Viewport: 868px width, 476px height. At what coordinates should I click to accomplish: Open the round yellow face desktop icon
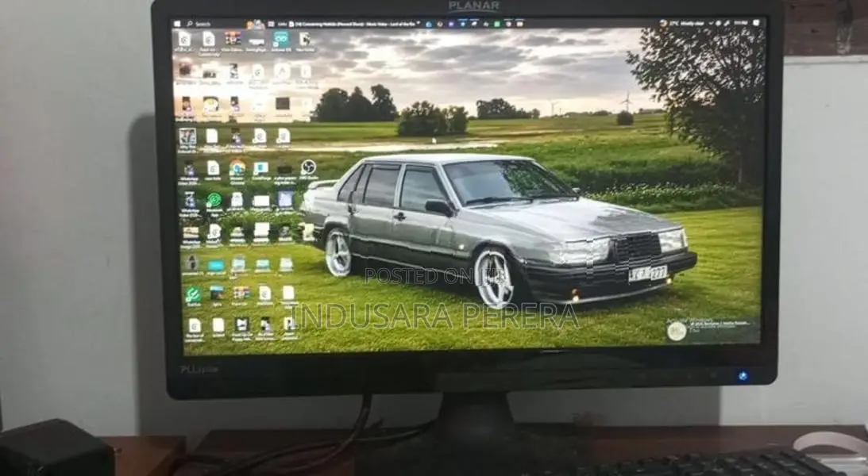(x=210, y=104)
